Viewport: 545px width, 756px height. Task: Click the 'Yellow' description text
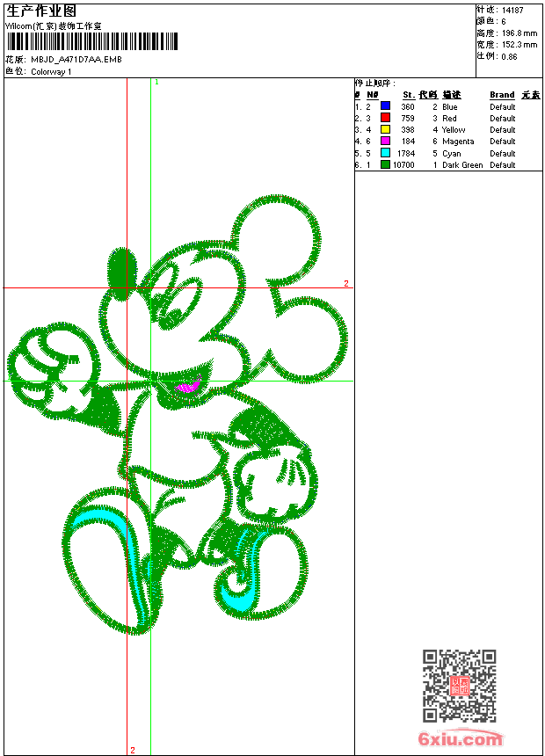[454, 130]
